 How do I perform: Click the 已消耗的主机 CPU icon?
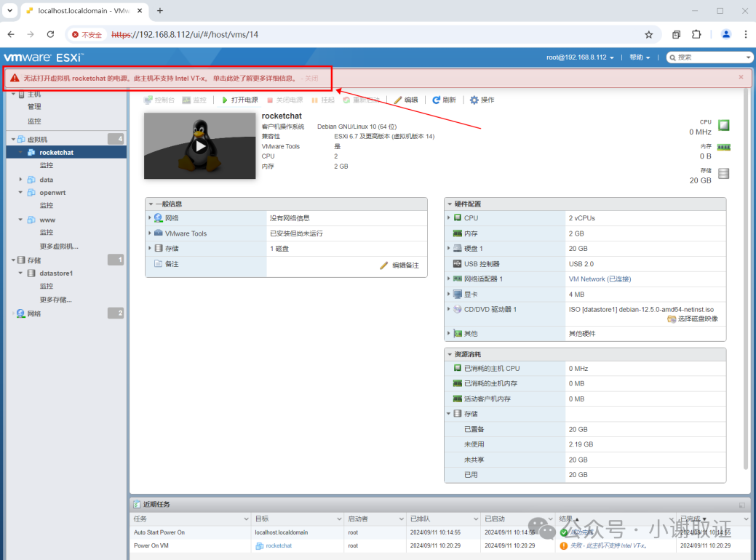click(x=457, y=368)
